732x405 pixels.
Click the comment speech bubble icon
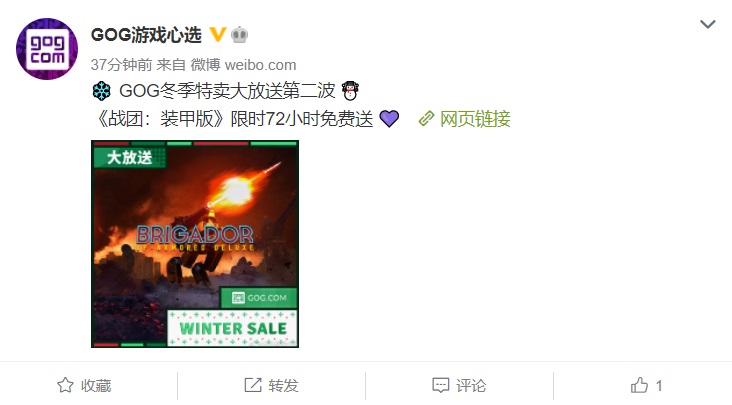441,385
